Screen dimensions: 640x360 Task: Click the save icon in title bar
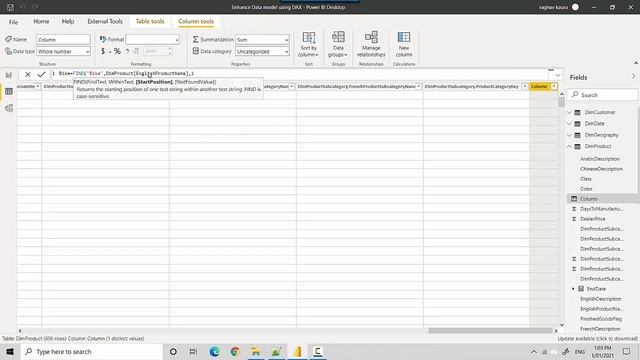tap(11, 7)
